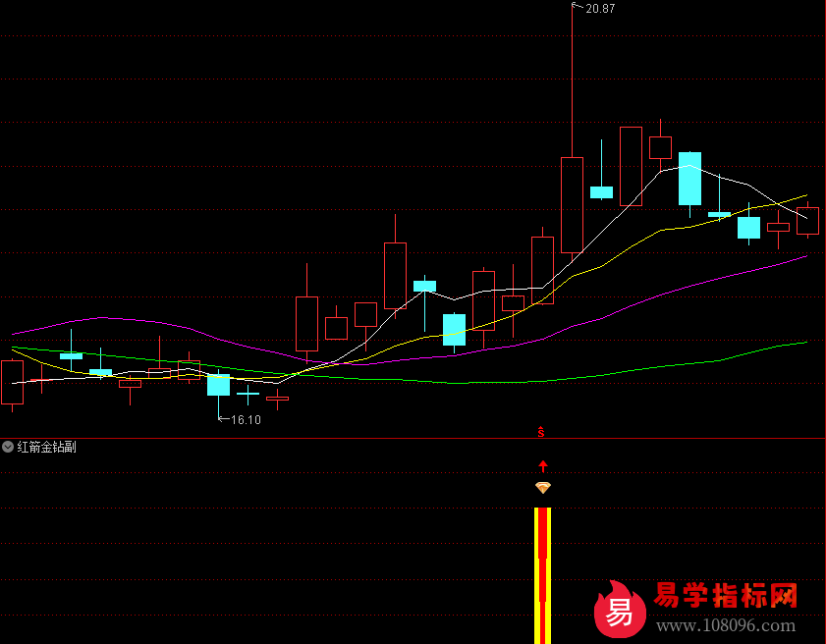The height and width of the screenshot is (644, 826).
Task: Select the 红箭金钻副 indicator title
Action: [x=46, y=447]
